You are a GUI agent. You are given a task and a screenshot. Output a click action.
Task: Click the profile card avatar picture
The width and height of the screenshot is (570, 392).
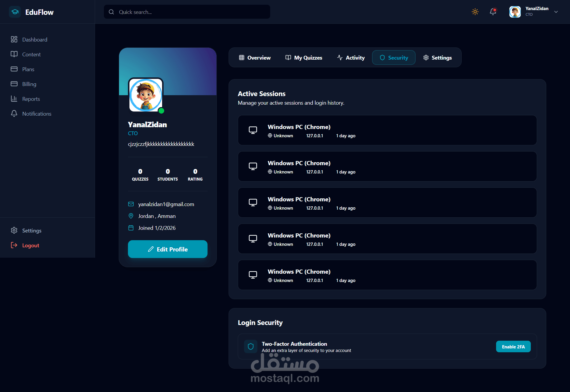[145, 95]
